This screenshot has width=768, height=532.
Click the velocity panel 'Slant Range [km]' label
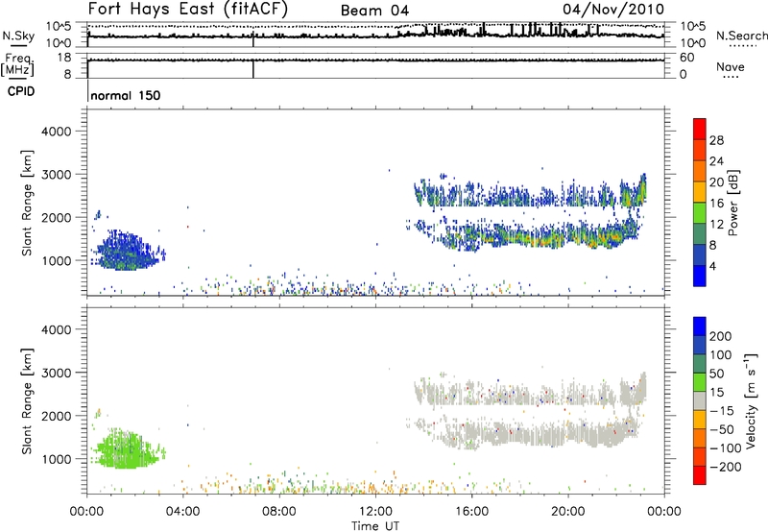(x=28, y=400)
